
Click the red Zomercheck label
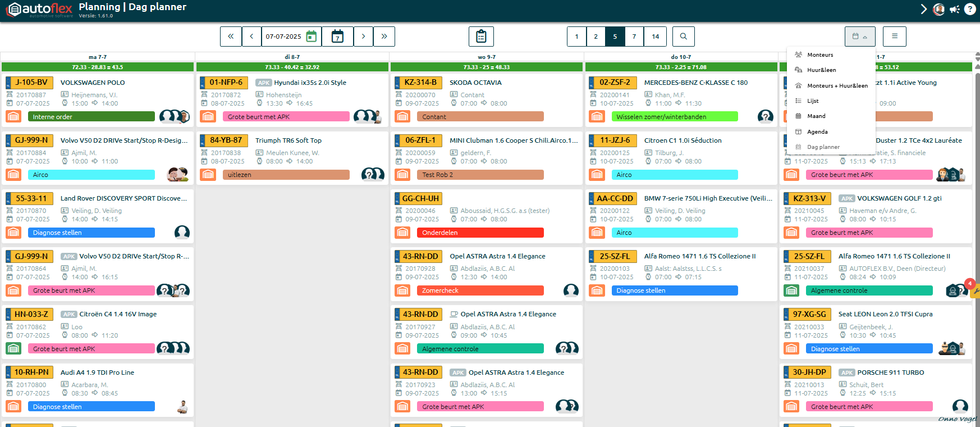coord(480,290)
